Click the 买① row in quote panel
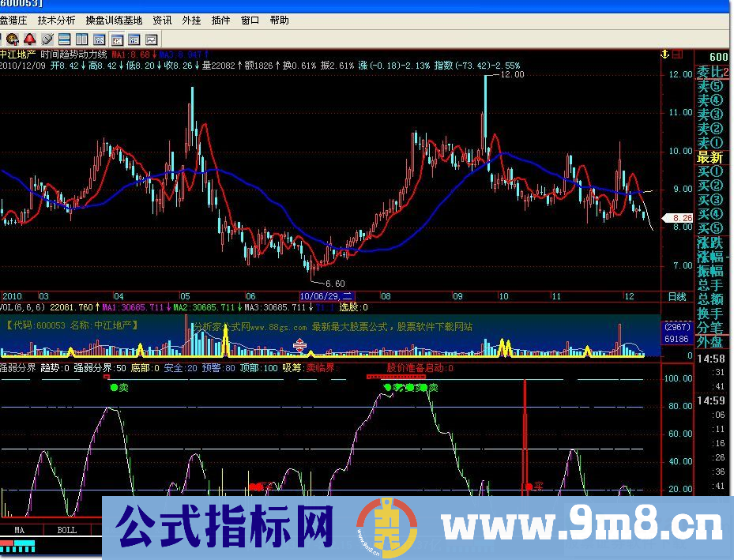The image size is (734, 560). pos(710,171)
